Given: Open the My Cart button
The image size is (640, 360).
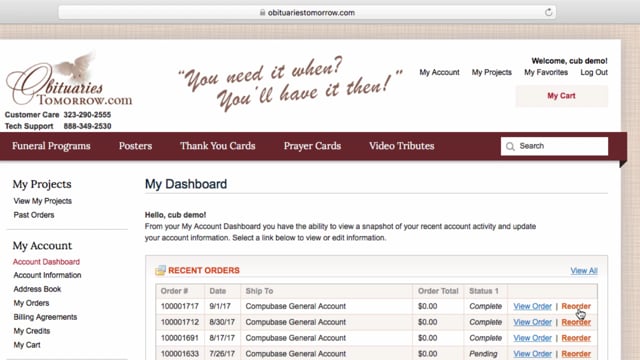Looking at the screenshot, I should tap(562, 96).
